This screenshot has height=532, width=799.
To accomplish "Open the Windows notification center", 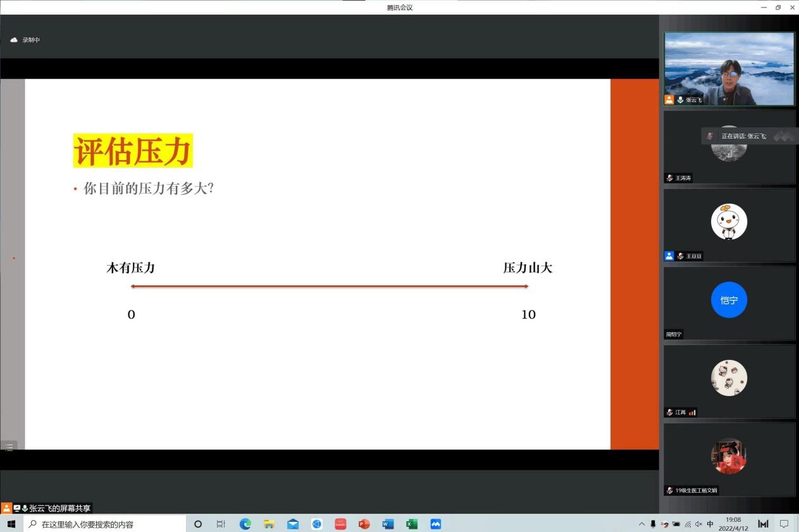I will coord(784,524).
